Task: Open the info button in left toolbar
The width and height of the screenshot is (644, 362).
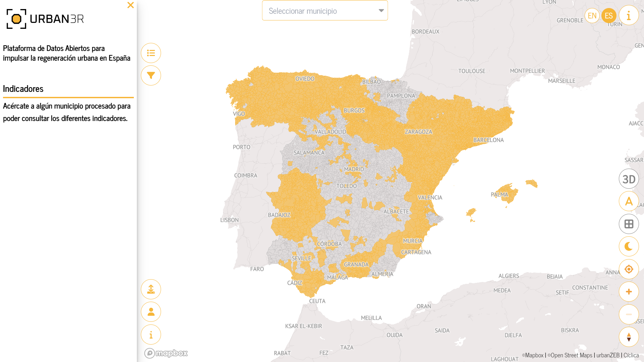Action: pyautogui.click(x=151, y=335)
